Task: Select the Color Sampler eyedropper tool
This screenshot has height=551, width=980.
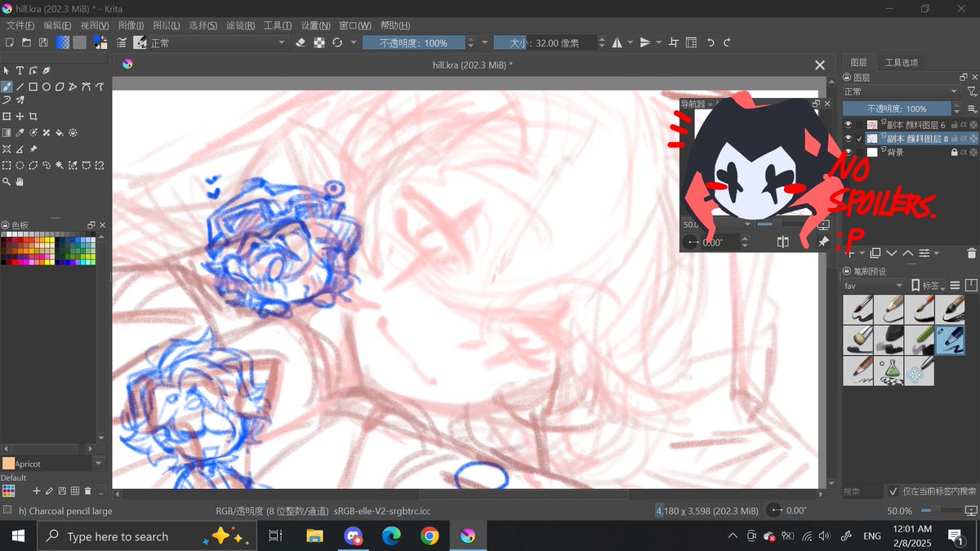Action: pos(20,132)
